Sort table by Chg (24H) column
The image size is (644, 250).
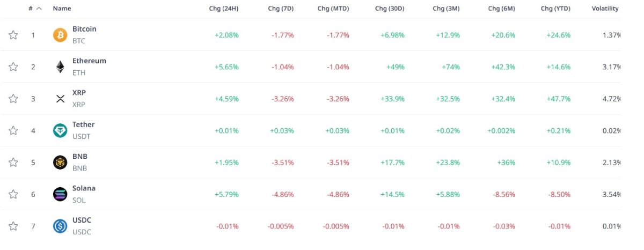tap(223, 9)
